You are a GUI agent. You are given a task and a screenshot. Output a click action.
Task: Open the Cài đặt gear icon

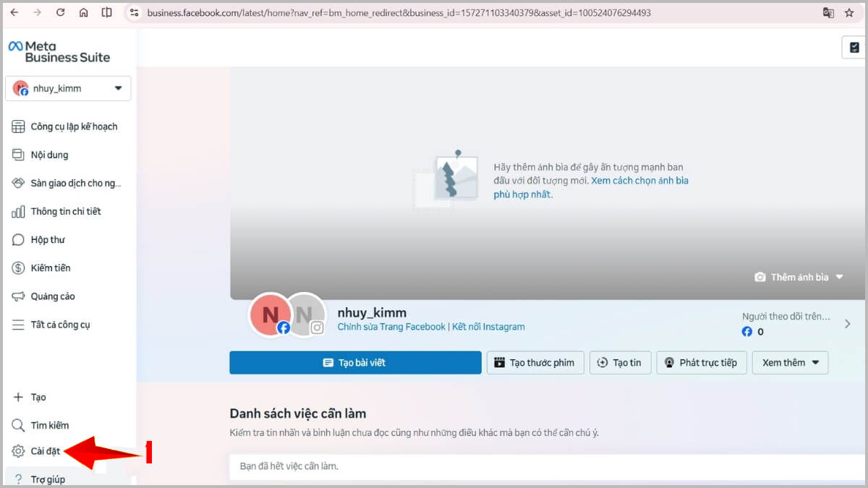pyautogui.click(x=19, y=450)
